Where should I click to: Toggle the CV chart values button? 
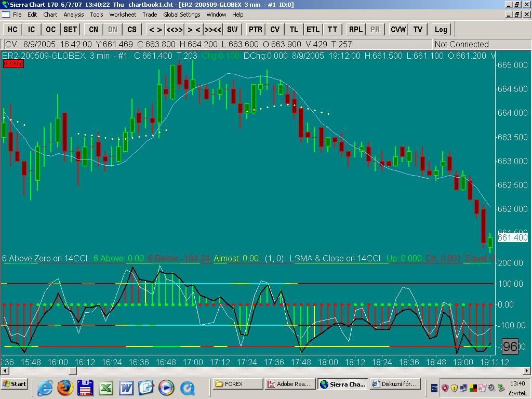[275, 30]
